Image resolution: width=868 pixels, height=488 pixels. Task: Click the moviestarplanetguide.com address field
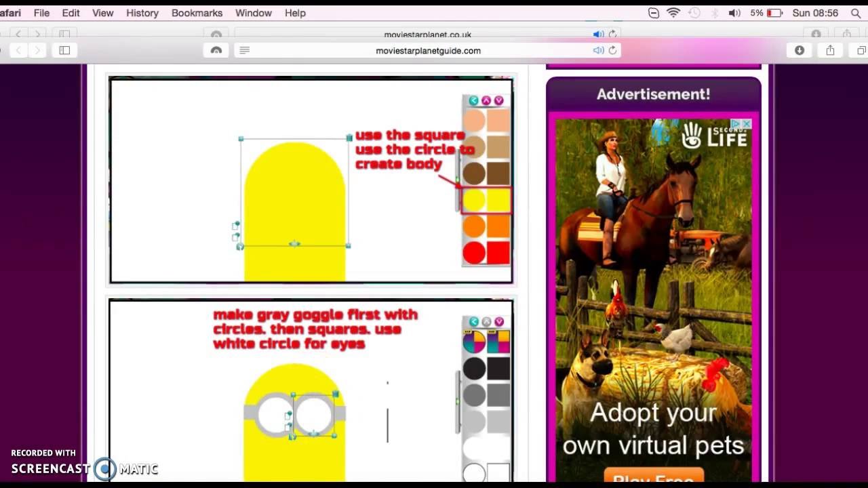(428, 50)
